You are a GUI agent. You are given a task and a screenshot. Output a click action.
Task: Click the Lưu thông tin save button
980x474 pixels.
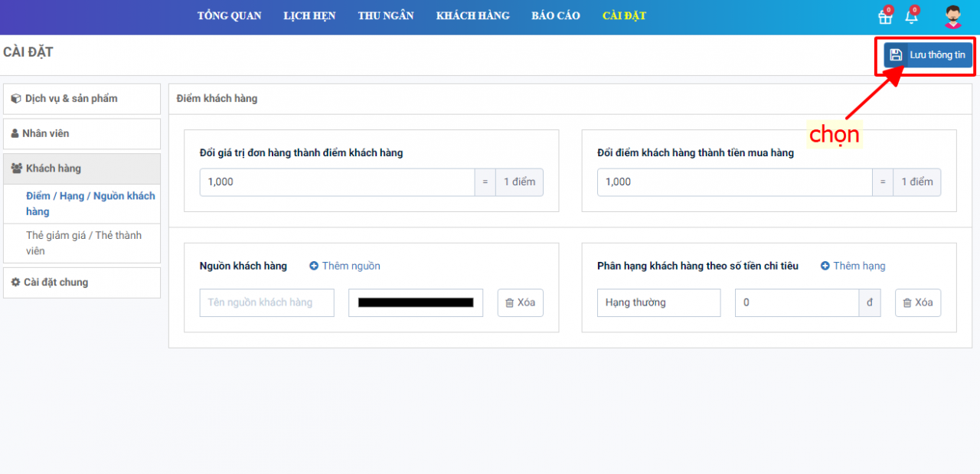(x=928, y=55)
